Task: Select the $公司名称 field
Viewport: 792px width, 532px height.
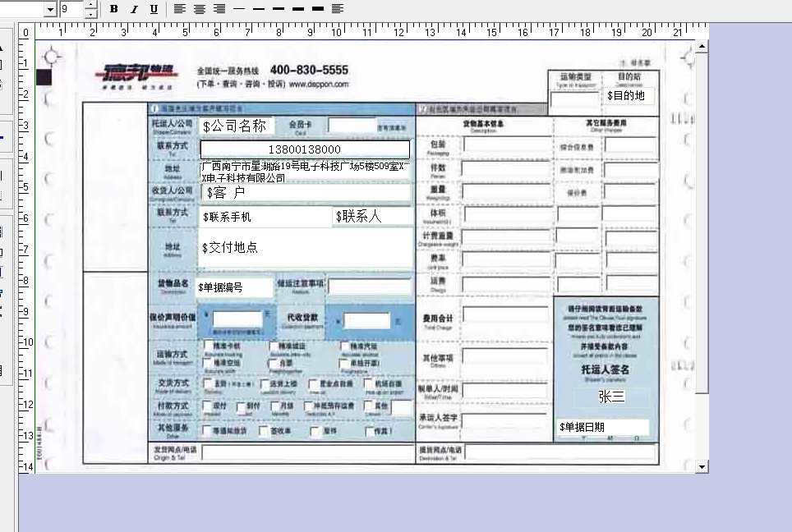Action: point(237,126)
